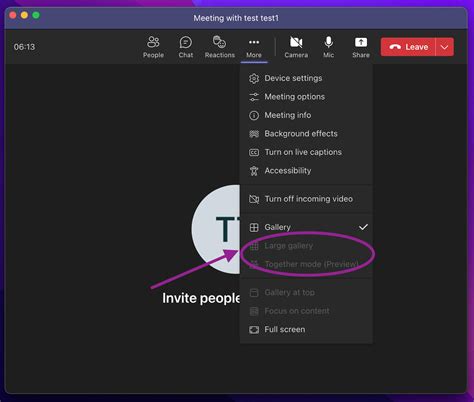This screenshot has height=402, width=474.
Task: Show Meeting info
Action: (306, 115)
